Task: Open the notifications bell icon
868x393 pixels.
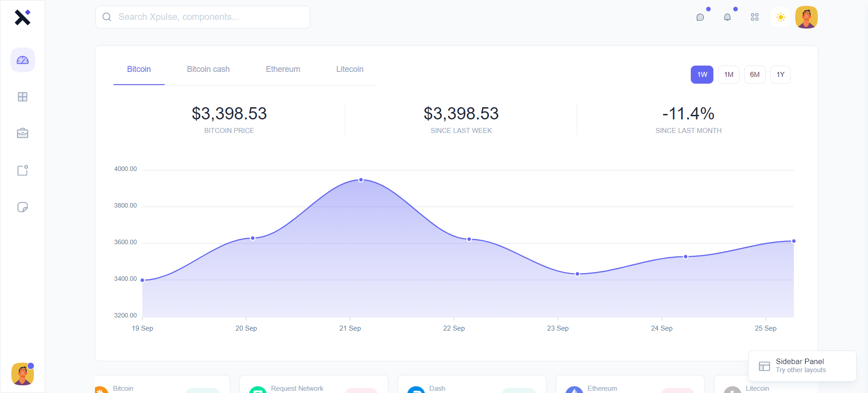Action: pyautogui.click(x=727, y=17)
